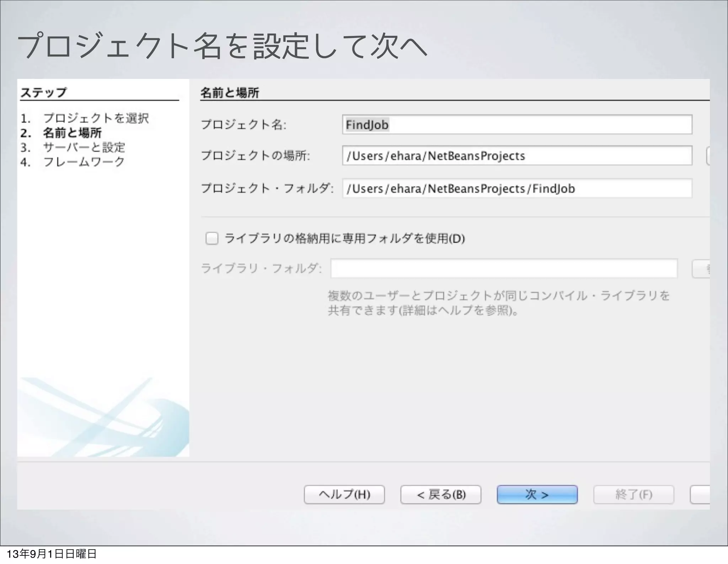Screen dimensions: 728x564
Task: Proceed with the 次 > button
Action: tap(537, 494)
